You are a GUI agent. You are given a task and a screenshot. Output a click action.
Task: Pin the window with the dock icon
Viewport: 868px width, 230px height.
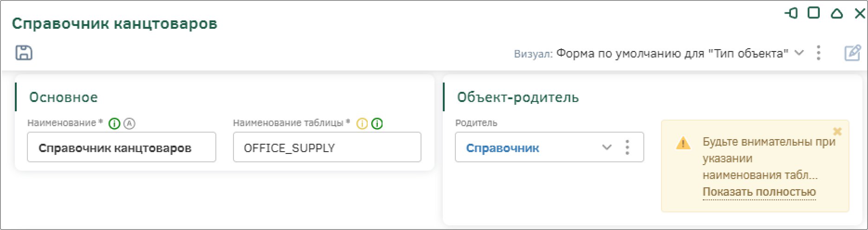(x=791, y=13)
